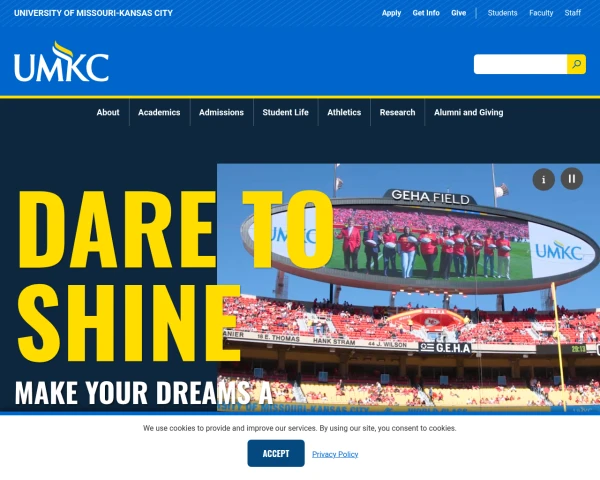Click the Get Info link
Screen dimensions: 600x480
[426, 13]
